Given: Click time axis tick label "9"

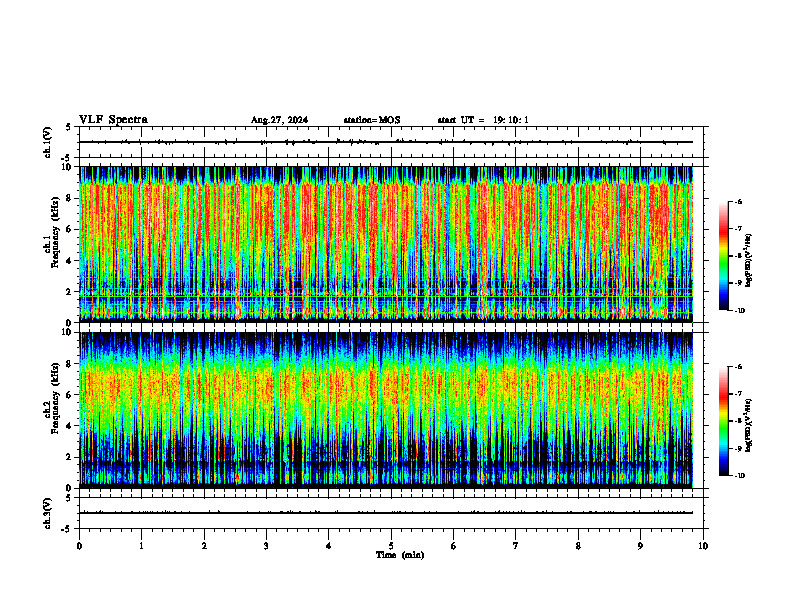Looking at the screenshot, I should pyautogui.click(x=640, y=546).
